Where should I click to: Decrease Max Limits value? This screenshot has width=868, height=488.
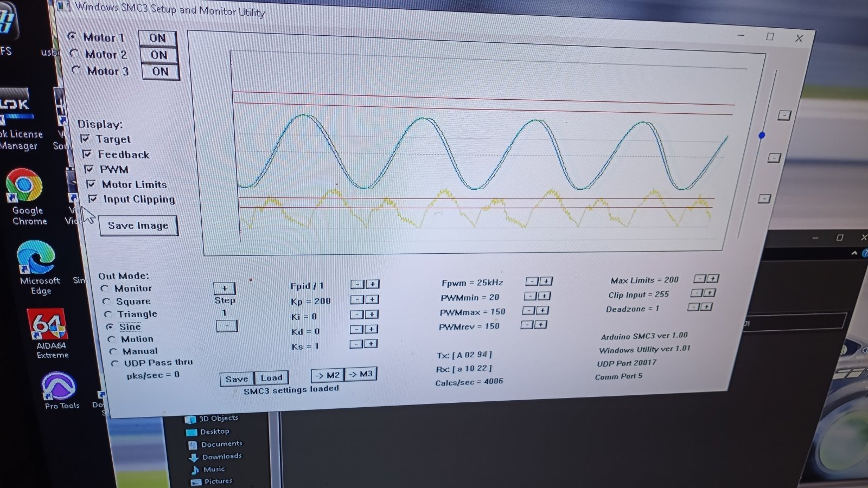point(700,279)
